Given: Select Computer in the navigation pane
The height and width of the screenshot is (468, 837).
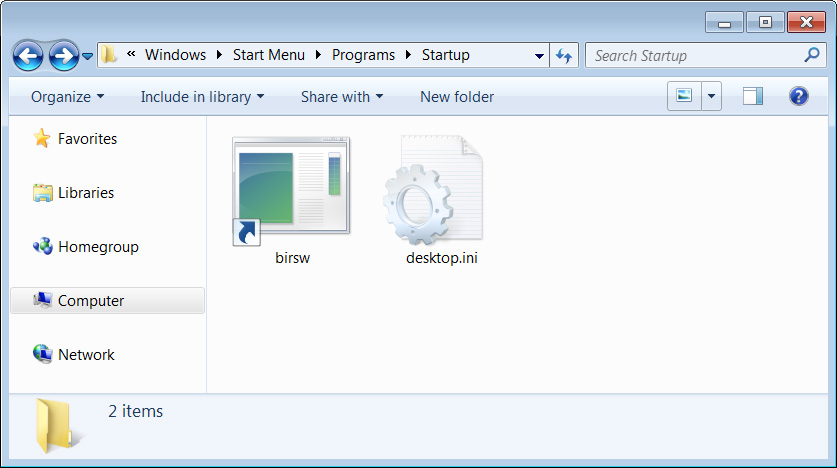Looking at the screenshot, I should pyautogui.click(x=107, y=300).
